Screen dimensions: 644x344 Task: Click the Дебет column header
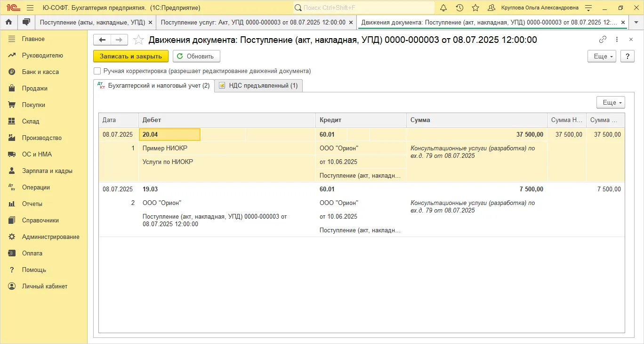pos(227,120)
